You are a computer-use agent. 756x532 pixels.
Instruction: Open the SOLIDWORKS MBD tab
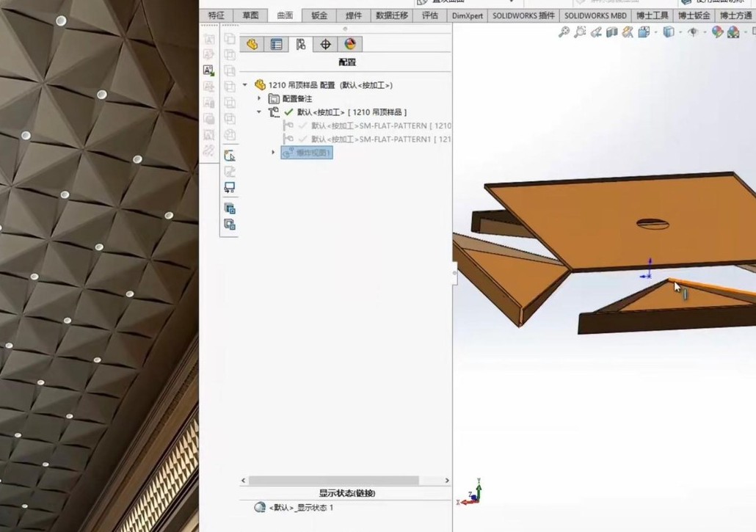click(x=595, y=15)
